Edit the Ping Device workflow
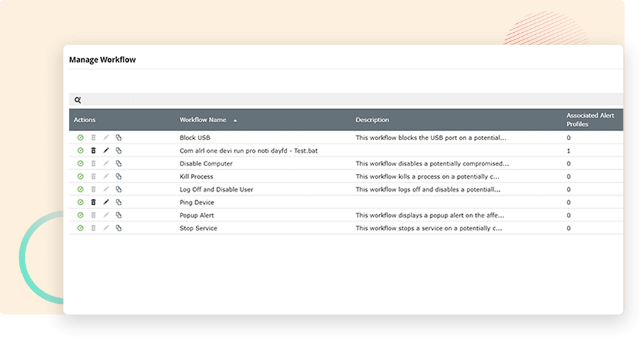Viewport: 644px width, 341px height. (106, 202)
